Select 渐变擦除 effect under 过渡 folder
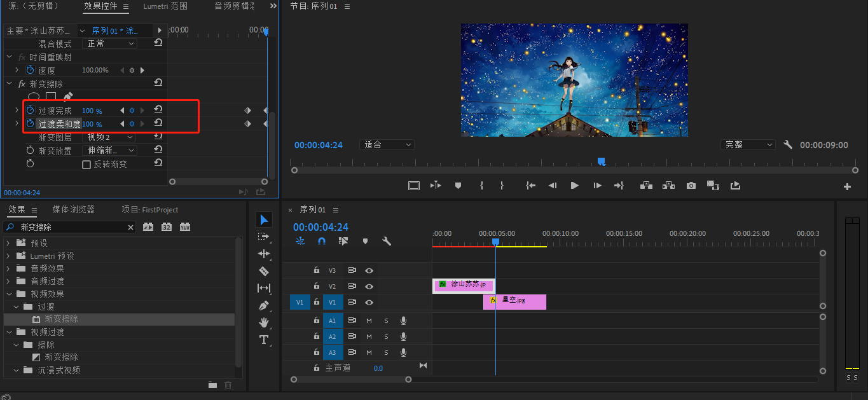The height and width of the screenshot is (400, 868). point(62,319)
